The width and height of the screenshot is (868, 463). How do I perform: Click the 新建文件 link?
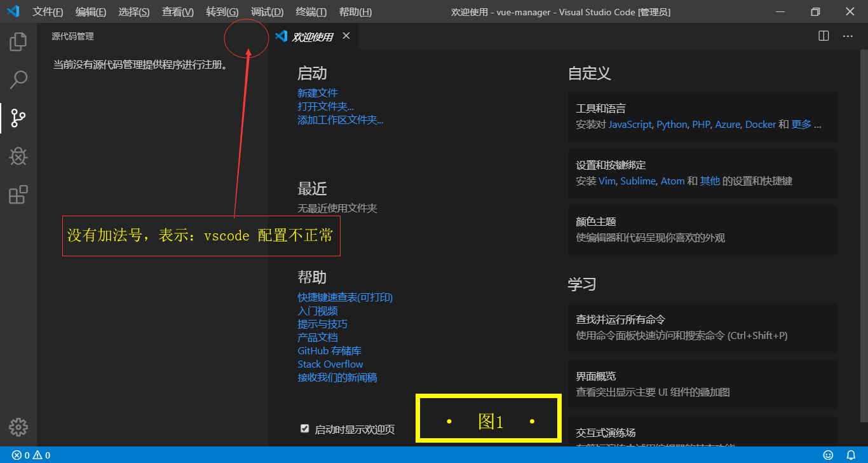pyautogui.click(x=318, y=93)
